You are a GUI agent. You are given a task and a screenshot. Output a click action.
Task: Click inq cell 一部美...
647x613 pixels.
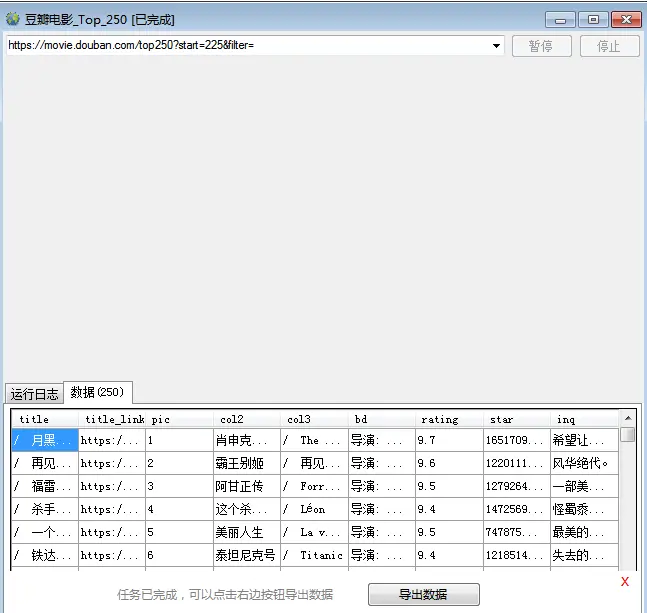(x=584, y=486)
